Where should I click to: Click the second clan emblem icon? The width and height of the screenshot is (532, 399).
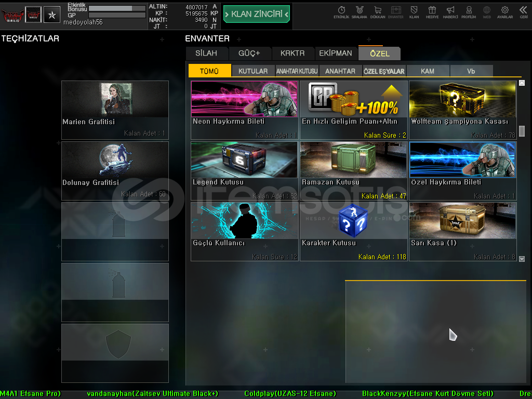33,15
